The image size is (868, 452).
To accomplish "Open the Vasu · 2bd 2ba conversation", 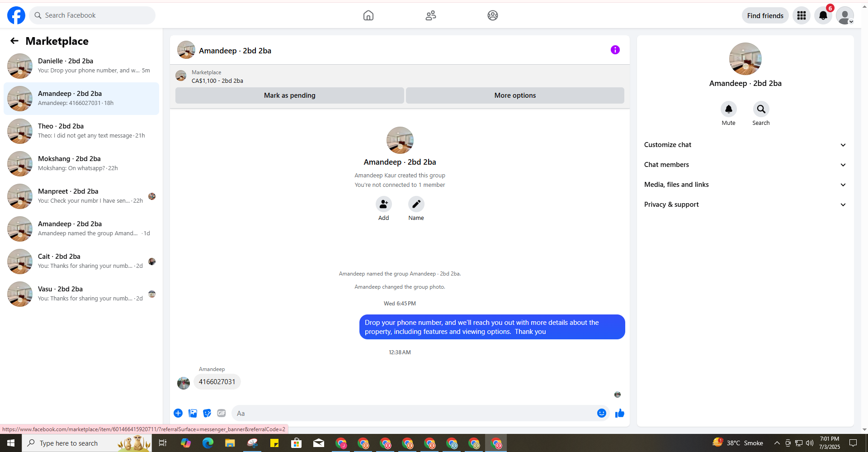I will tap(81, 294).
